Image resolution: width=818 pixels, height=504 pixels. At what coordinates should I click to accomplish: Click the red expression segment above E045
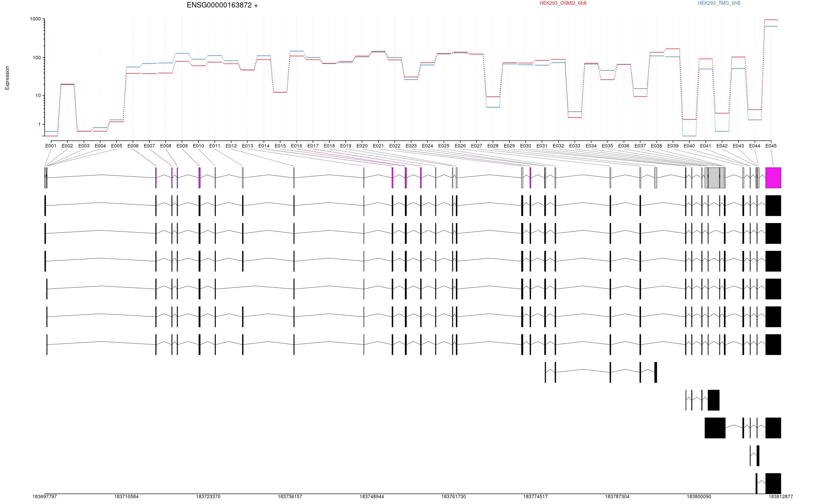[x=771, y=20]
